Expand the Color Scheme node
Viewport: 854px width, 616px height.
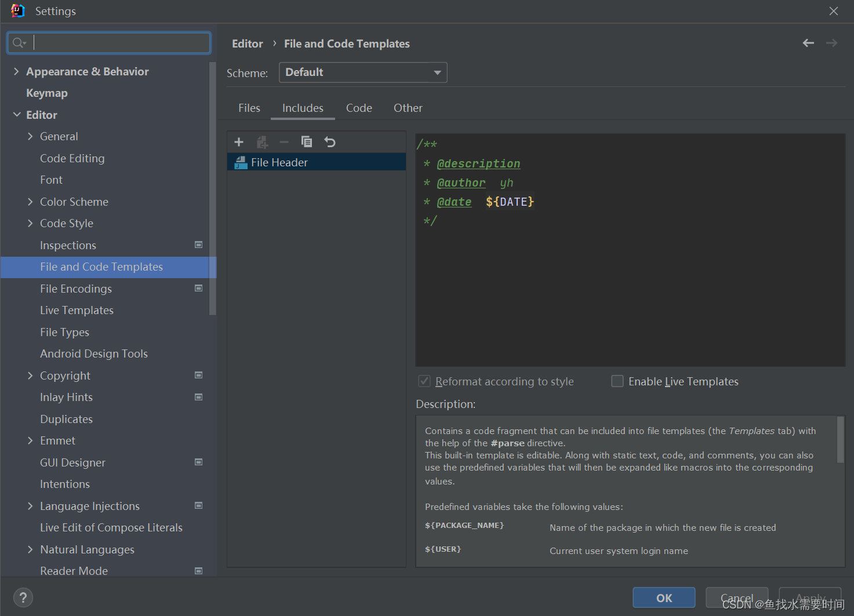click(x=30, y=202)
